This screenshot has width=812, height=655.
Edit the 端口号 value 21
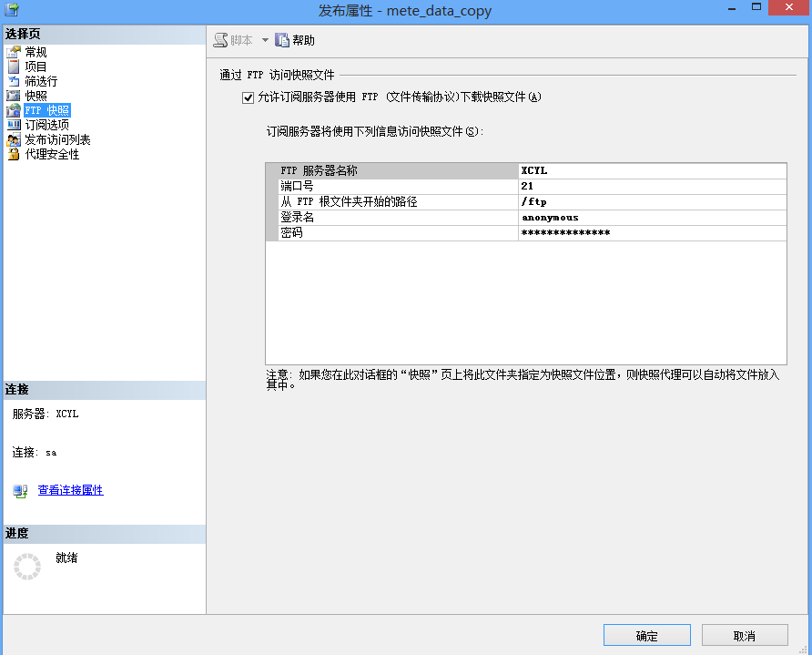(x=653, y=186)
